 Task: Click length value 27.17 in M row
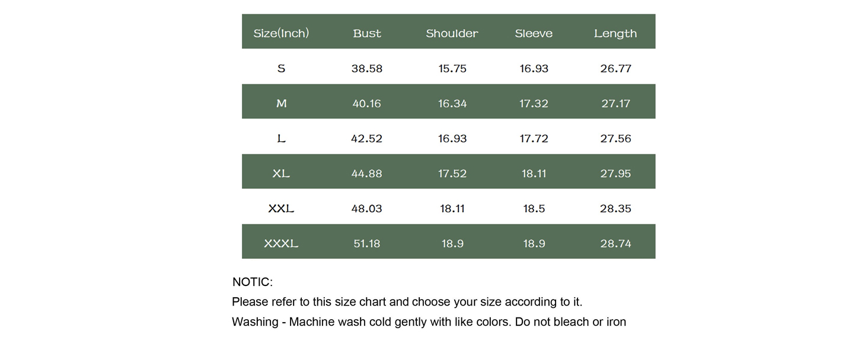point(615,103)
